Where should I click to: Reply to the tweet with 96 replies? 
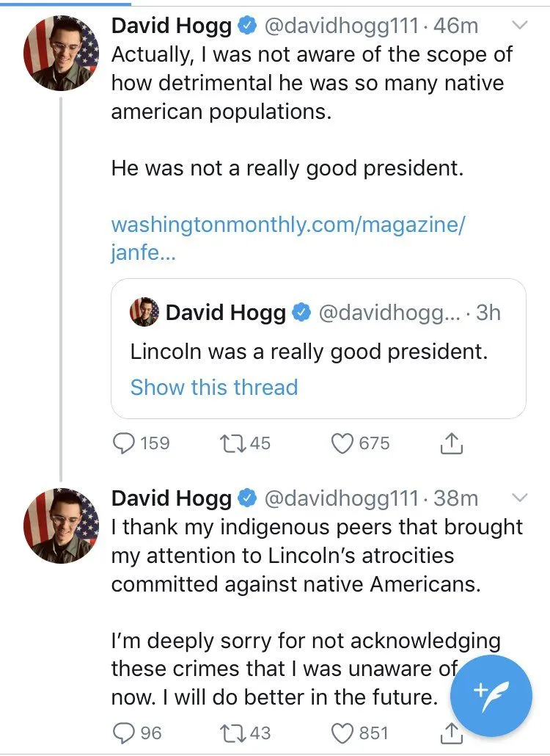pyautogui.click(x=125, y=732)
